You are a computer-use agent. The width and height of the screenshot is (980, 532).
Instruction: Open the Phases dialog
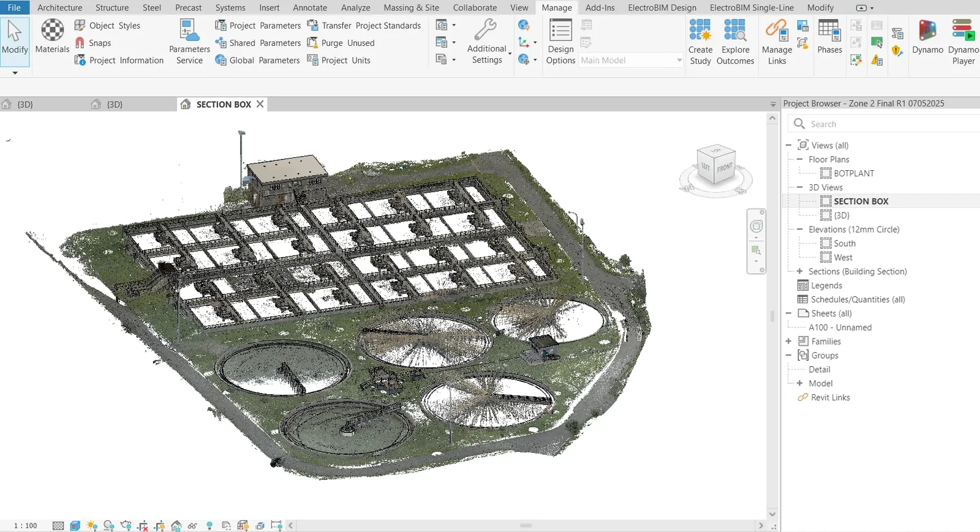pos(829,37)
